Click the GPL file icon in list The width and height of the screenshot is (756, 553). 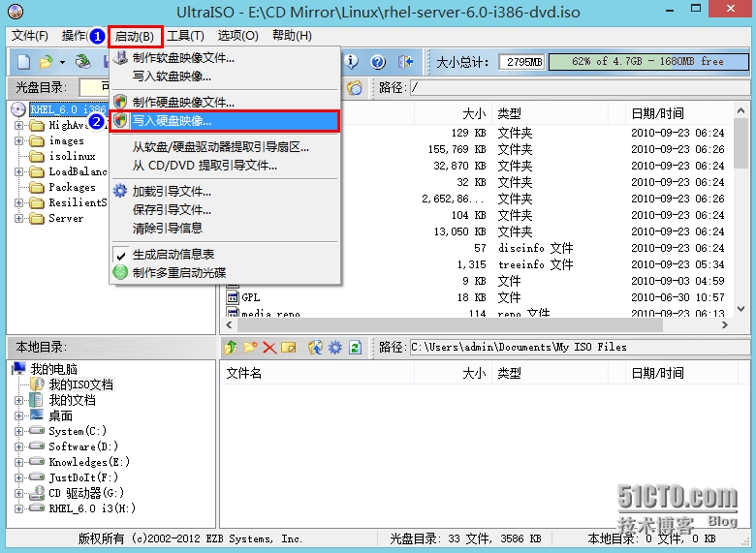coord(233,297)
